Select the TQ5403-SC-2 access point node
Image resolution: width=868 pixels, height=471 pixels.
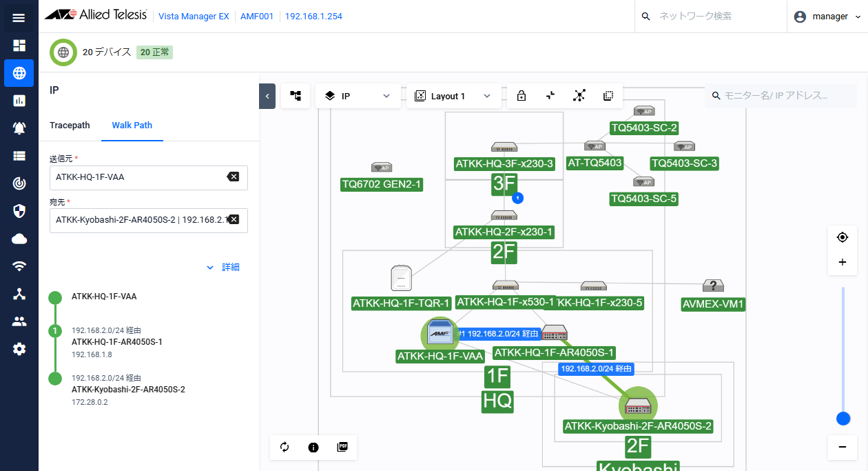coord(644,111)
